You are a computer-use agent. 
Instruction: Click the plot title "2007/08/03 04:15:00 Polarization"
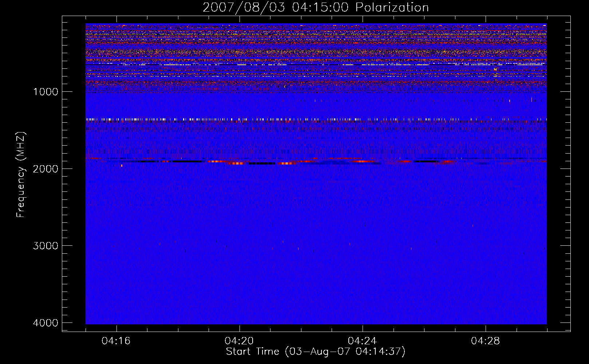point(316,8)
